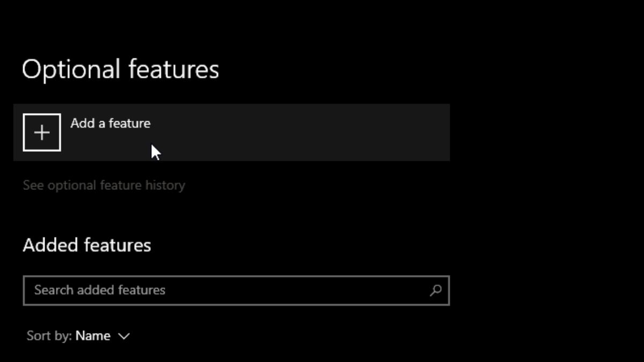Click inside the added features search box
This screenshot has width=644, height=362.
point(225,290)
